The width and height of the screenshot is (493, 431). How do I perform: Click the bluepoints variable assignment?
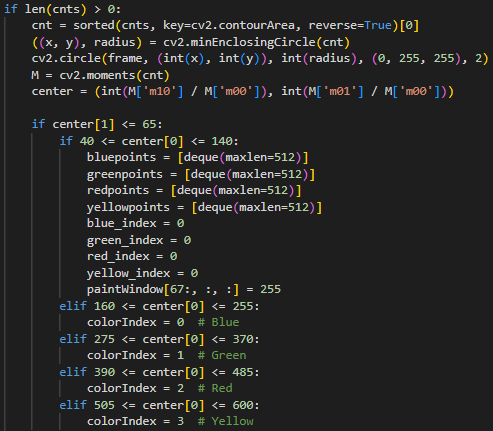tap(198, 157)
